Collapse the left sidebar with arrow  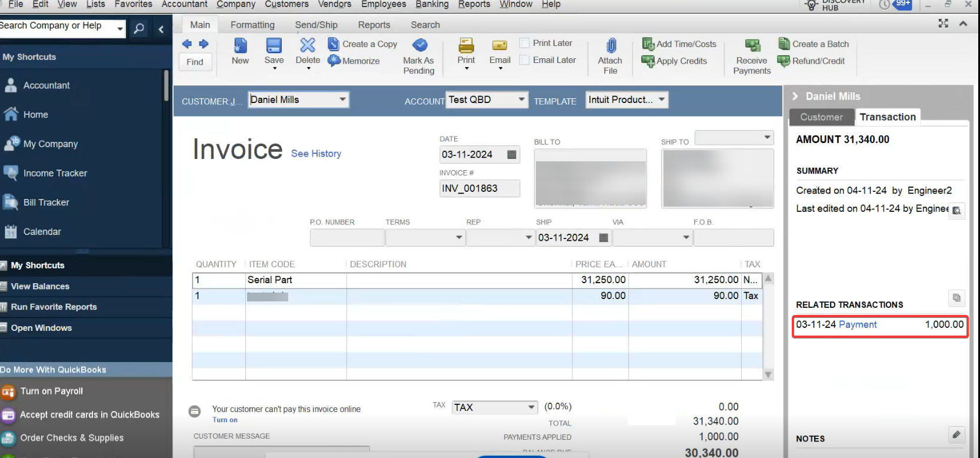click(161, 29)
